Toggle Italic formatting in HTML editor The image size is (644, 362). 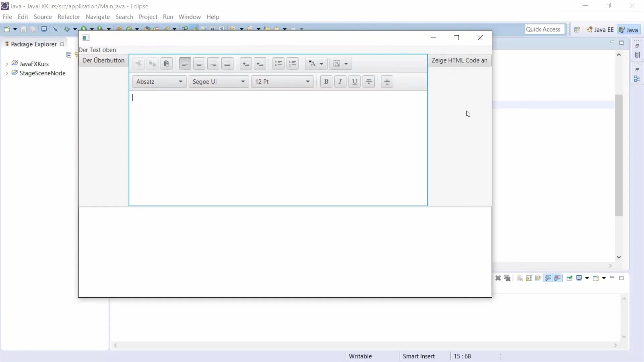point(340,82)
